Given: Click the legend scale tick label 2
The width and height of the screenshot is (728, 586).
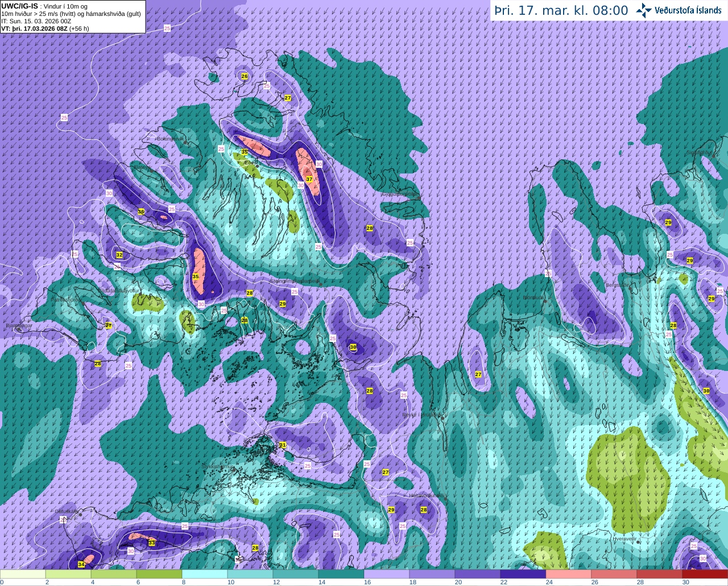Looking at the screenshot, I should (x=47, y=582).
